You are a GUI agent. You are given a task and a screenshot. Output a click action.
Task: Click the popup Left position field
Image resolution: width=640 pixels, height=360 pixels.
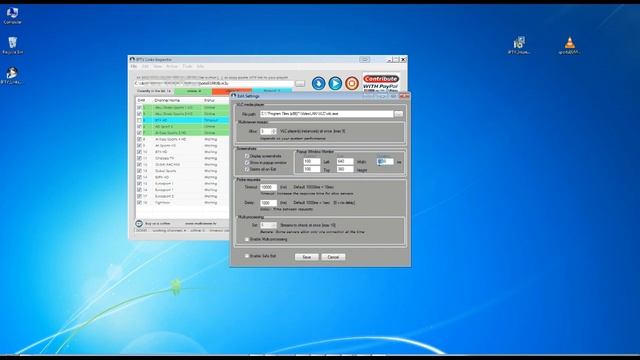click(311, 162)
